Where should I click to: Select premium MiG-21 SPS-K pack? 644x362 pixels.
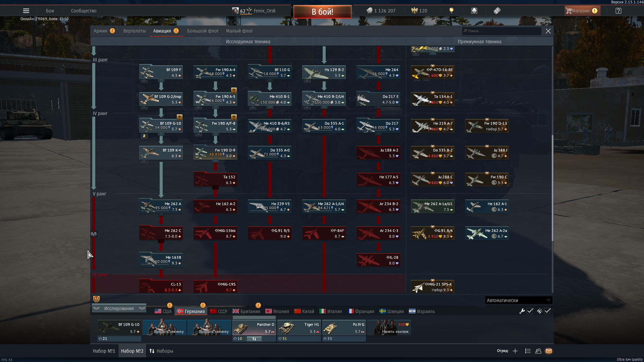pos(433,287)
